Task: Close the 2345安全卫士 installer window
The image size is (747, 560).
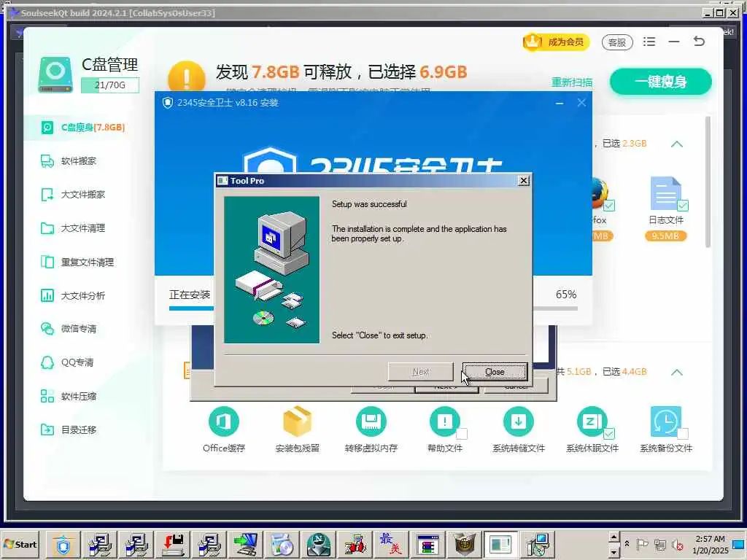Action: click(x=581, y=102)
